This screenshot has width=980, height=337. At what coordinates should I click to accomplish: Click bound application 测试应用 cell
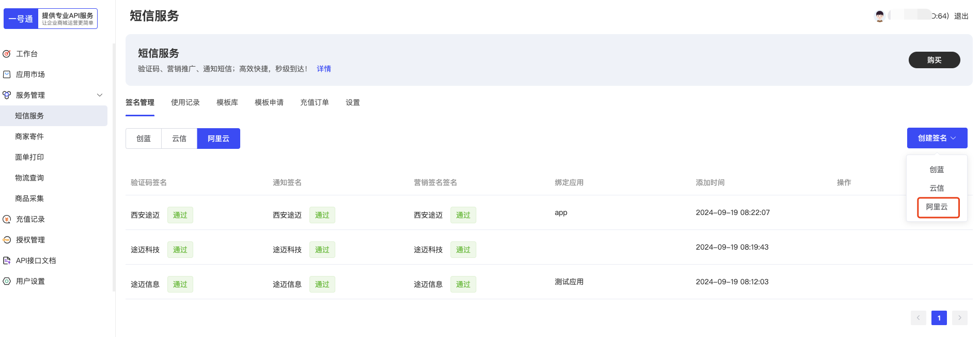(x=569, y=282)
